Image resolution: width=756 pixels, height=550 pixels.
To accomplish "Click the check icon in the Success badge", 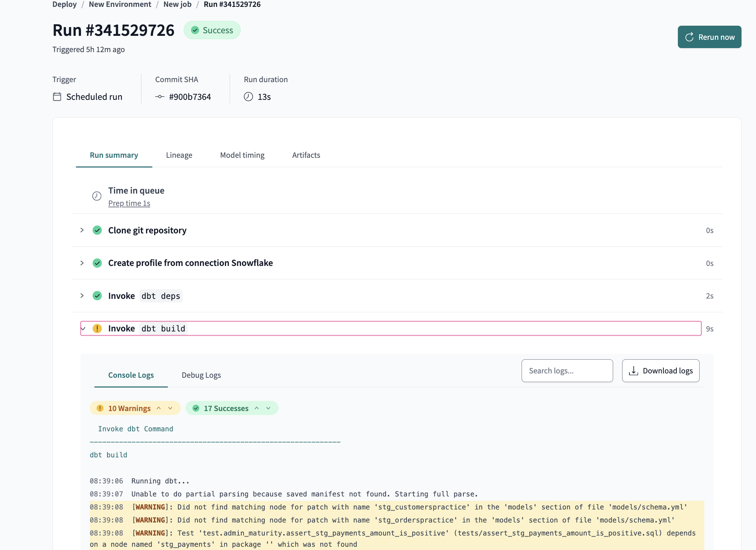I will click(x=195, y=30).
